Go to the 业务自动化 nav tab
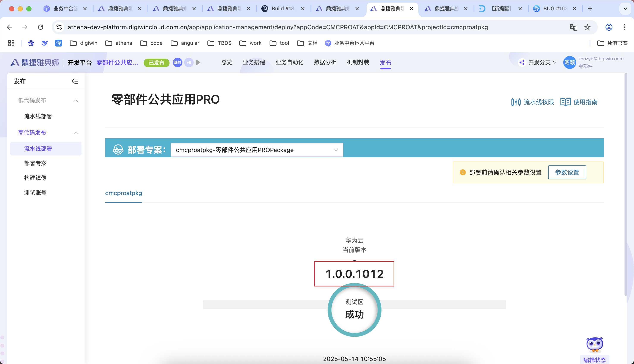634x364 pixels. click(290, 62)
